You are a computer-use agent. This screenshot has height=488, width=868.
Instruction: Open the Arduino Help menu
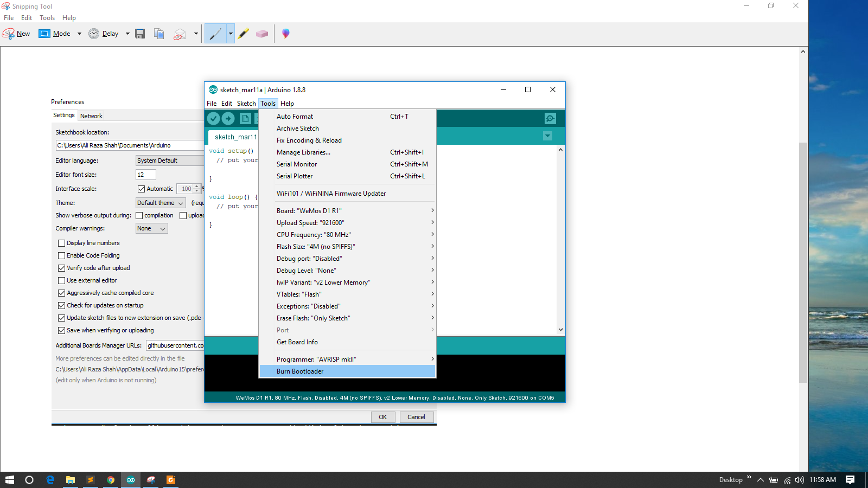(x=287, y=104)
